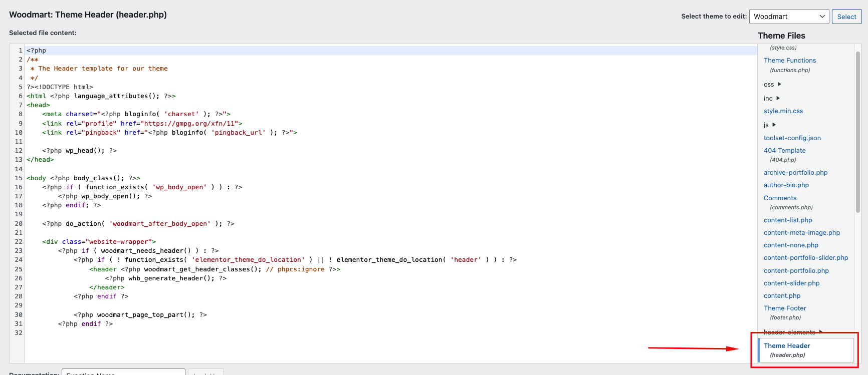Click the wp_body_open() call on line 17
The image size is (868, 375).
coord(105,196)
